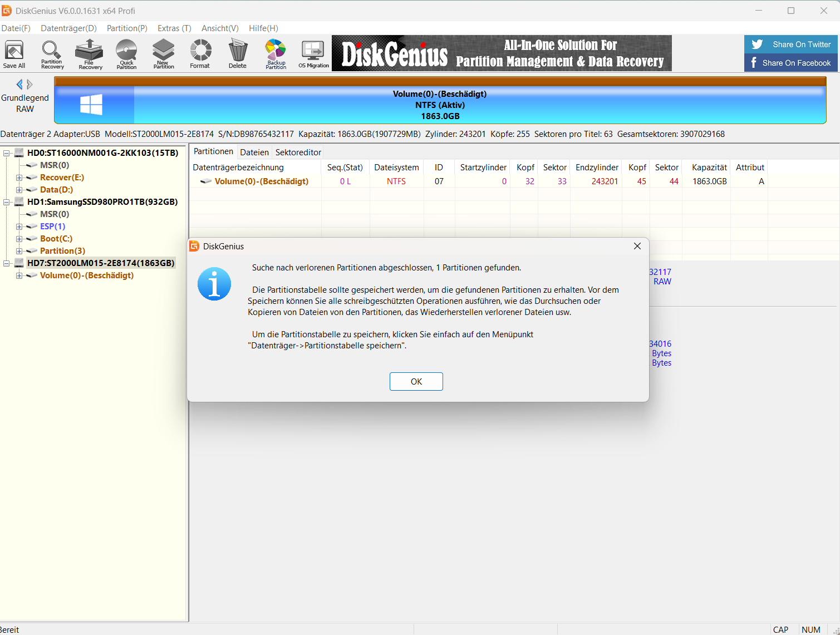Click the Seq.(Stat) column header
The image size is (840, 635).
(x=345, y=168)
